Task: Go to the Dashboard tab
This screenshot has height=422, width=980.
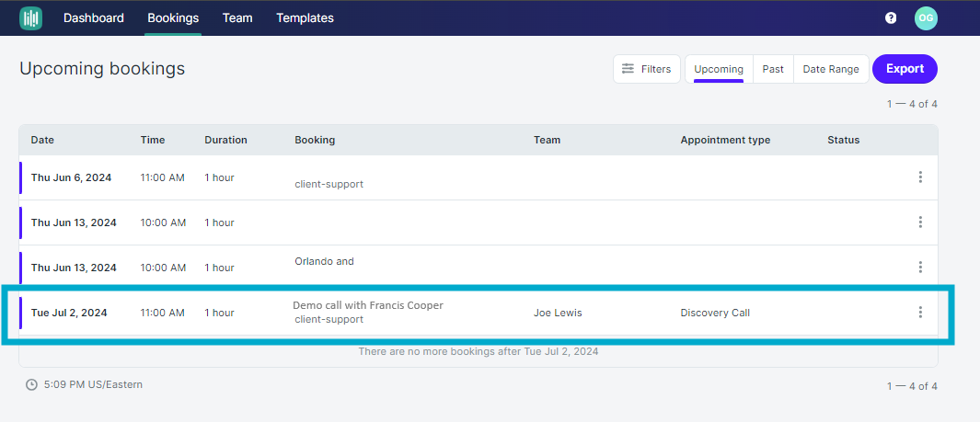Action: [x=94, y=18]
